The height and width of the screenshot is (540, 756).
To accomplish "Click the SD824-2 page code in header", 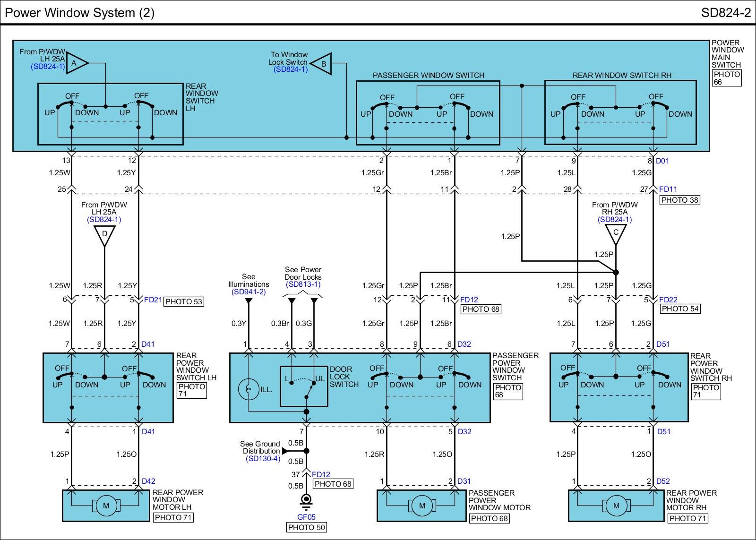I will coord(725,13).
